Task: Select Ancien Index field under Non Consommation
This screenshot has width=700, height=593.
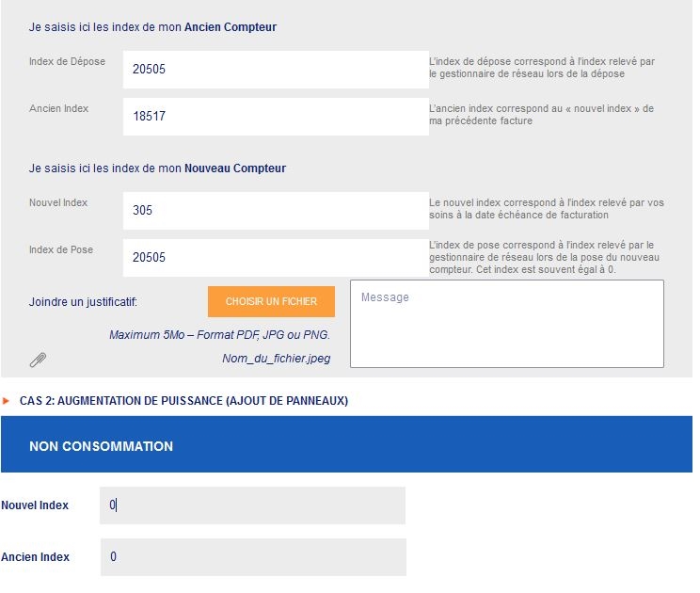Action: click(252, 557)
